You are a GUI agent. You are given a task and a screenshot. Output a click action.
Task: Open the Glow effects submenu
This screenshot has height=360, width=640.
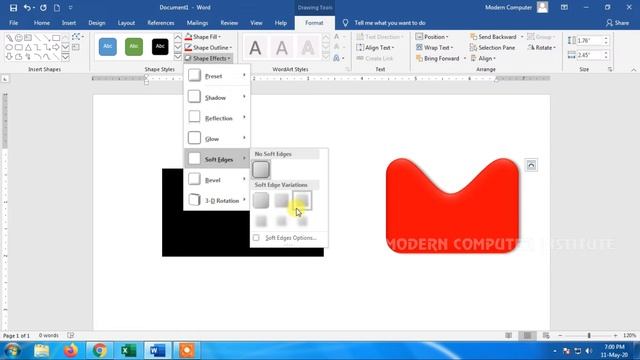tap(217, 139)
